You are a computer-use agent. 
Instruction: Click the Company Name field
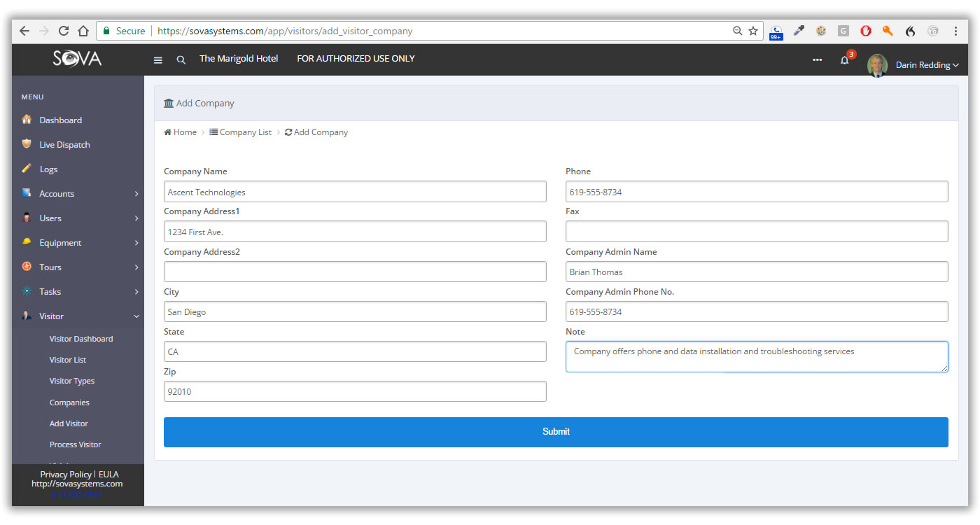tap(355, 192)
